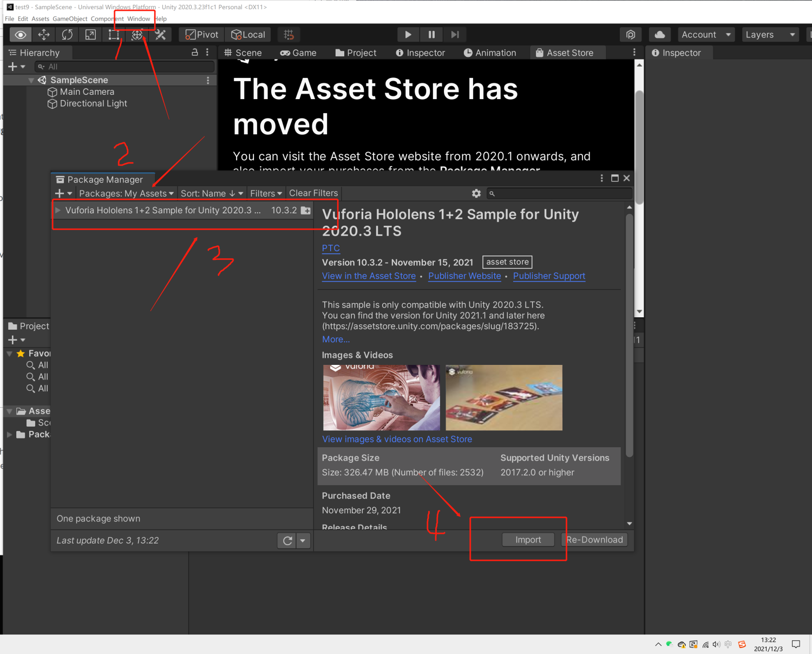The width and height of the screenshot is (812, 654).
Task: Switch to the Game tab
Action: click(298, 53)
